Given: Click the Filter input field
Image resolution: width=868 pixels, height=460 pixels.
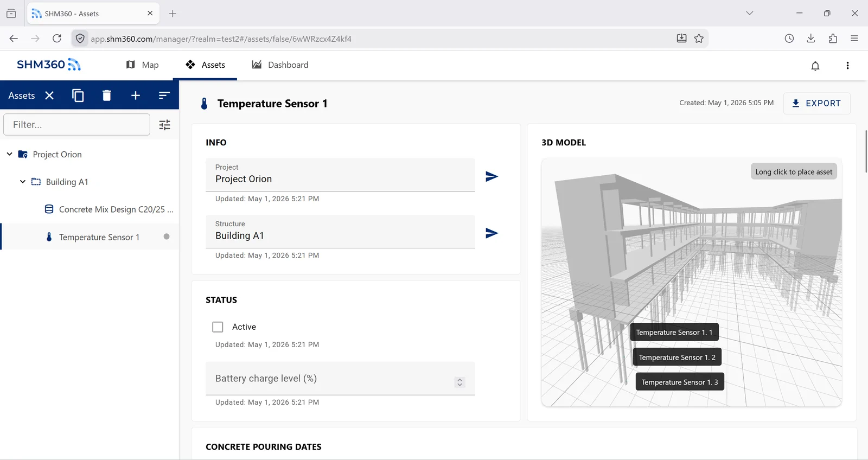Looking at the screenshot, I should pyautogui.click(x=77, y=125).
